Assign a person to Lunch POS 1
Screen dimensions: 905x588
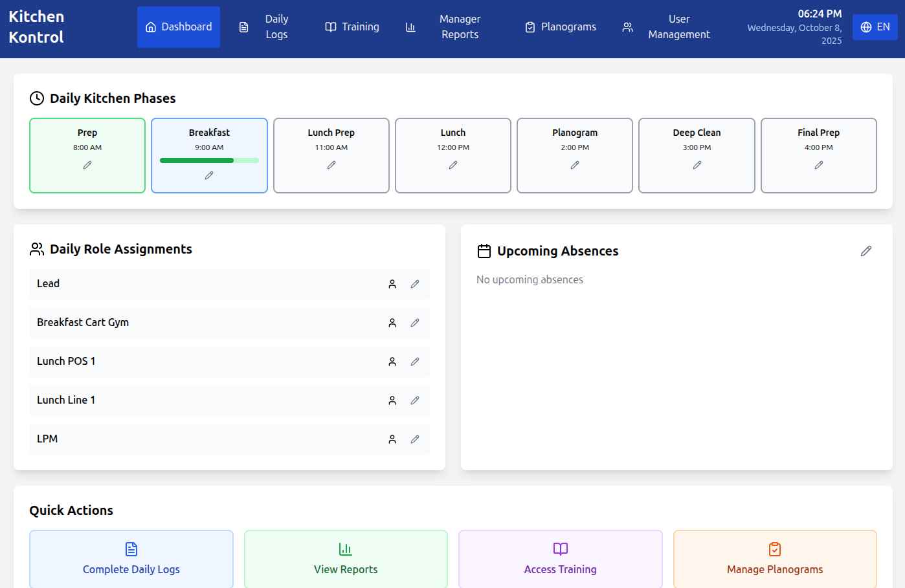click(392, 362)
